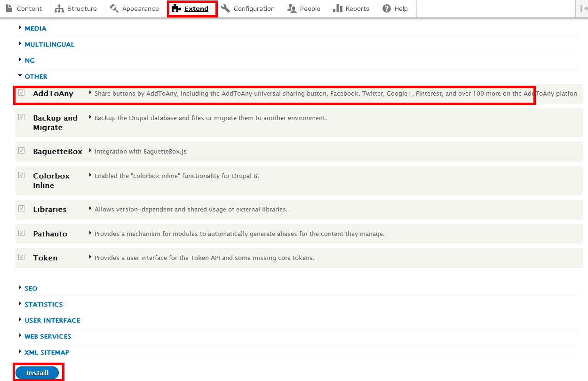Viewport: 588px width, 381px height.
Task: Click the Help question-mark icon
Action: coord(386,8)
